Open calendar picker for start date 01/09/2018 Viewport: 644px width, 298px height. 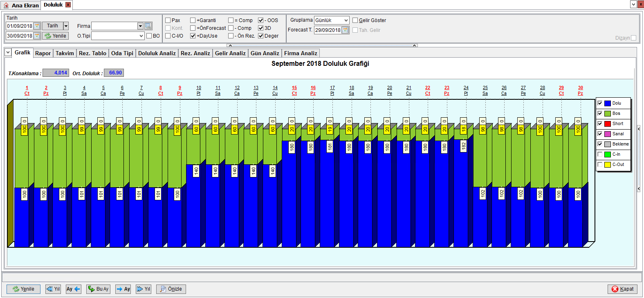tap(37, 26)
